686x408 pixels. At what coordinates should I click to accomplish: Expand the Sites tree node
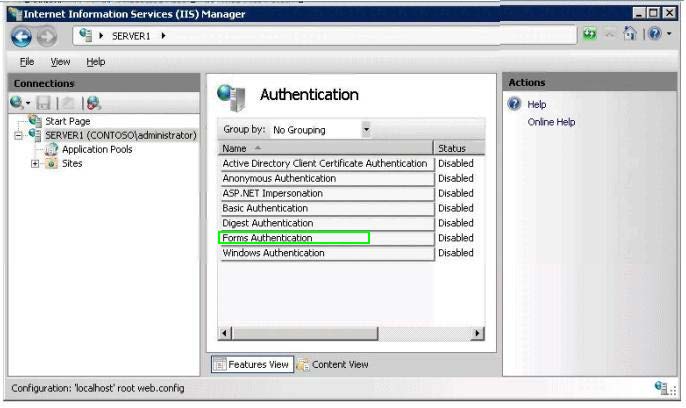[x=35, y=164]
